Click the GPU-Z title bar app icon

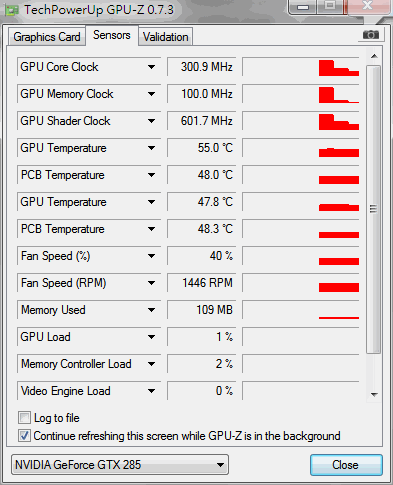pyautogui.click(x=12, y=10)
